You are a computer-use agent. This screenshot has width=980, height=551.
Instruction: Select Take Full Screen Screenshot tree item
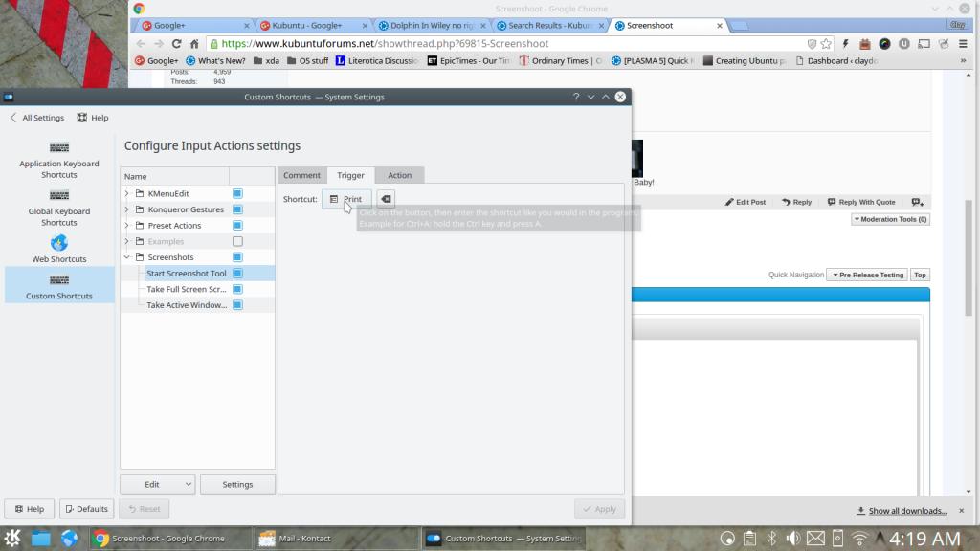186,289
